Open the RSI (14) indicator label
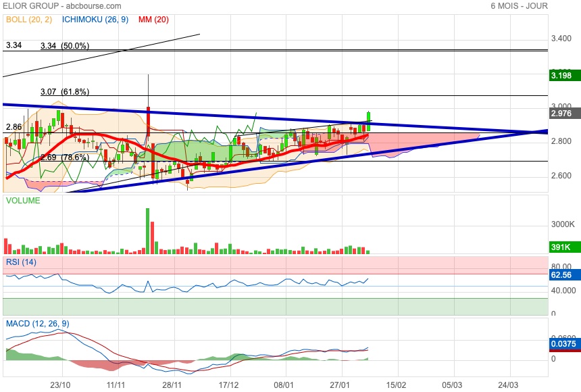 click(22, 262)
